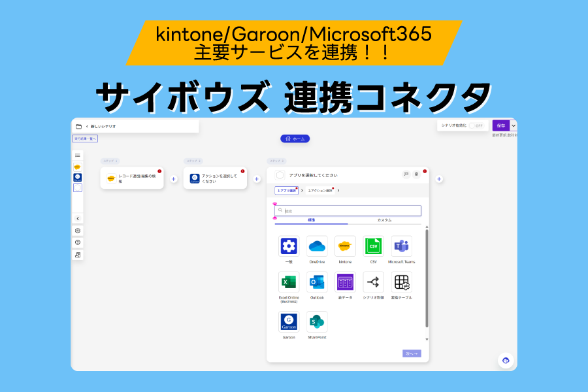Choose the kintone app icon

click(345, 246)
